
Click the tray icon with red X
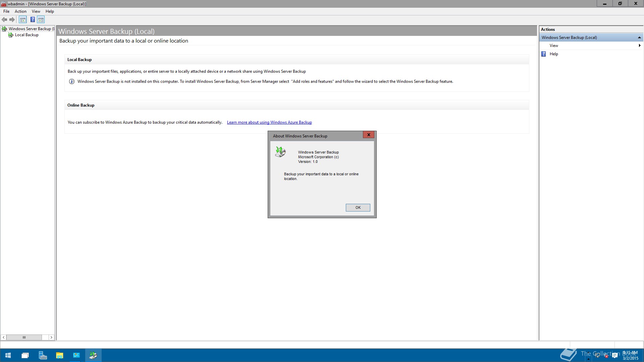pos(606,356)
